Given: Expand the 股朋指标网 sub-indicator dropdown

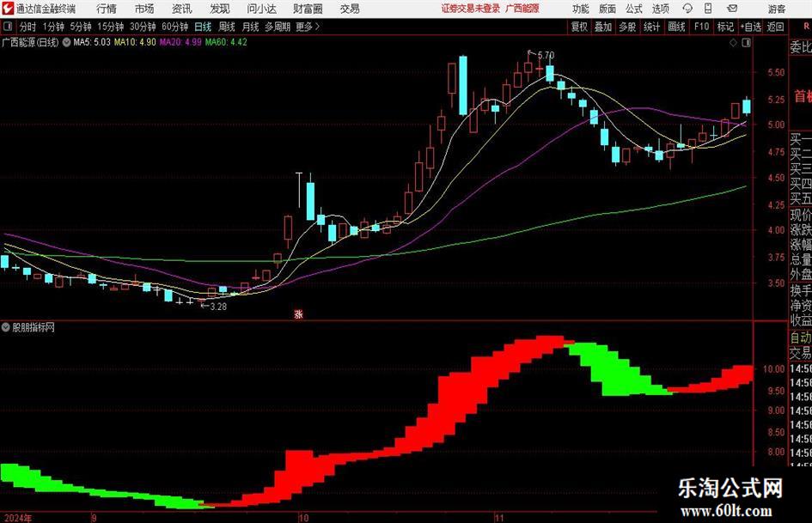Looking at the screenshot, I should click(6, 327).
